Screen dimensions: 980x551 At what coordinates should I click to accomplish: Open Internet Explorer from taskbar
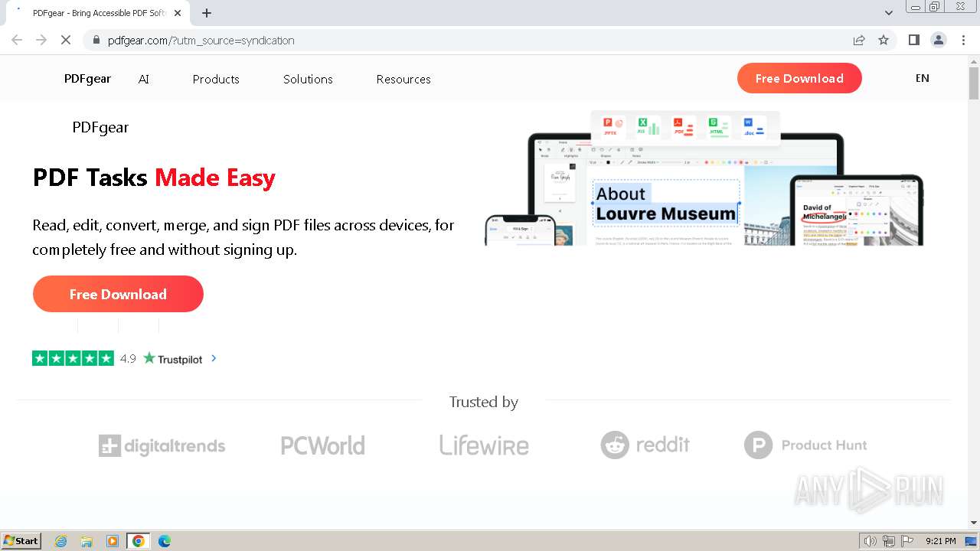coord(61,541)
